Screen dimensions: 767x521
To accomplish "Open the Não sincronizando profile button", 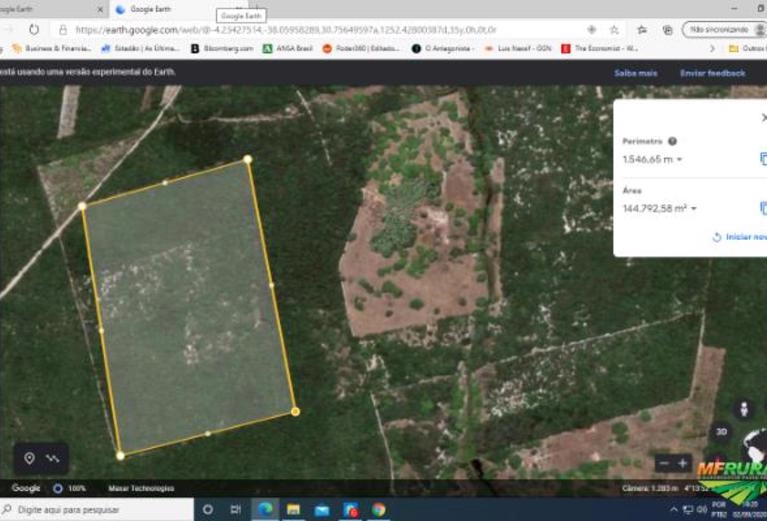I will point(724,30).
